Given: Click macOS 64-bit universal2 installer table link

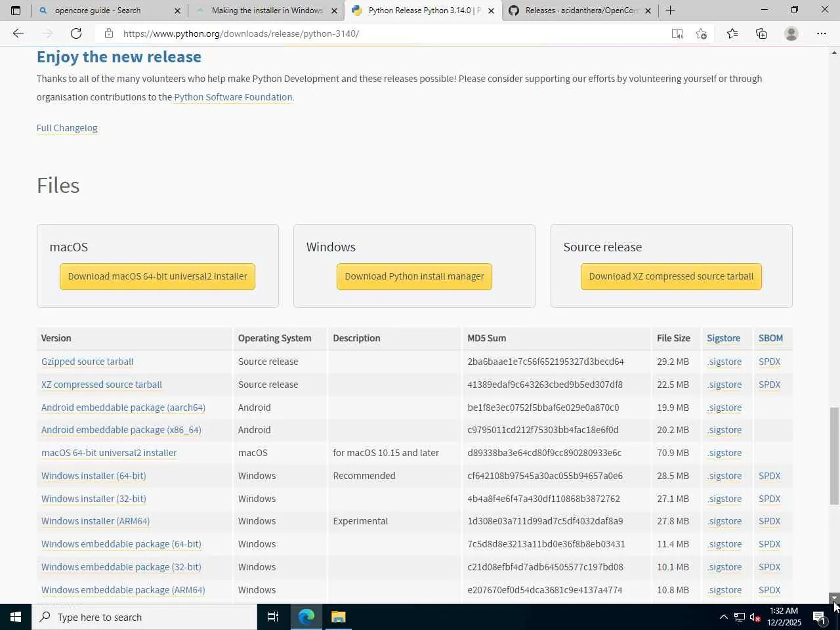Looking at the screenshot, I should tap(109, 453).
